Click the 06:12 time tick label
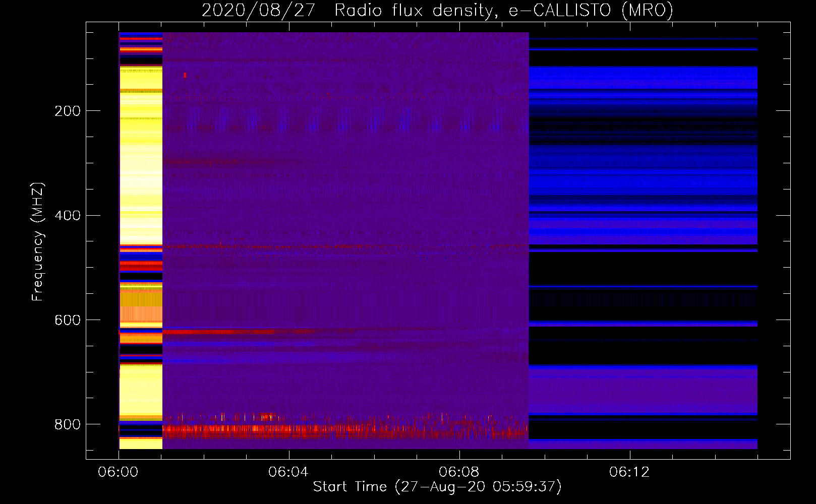The width and height of the screenshot is (816, 504). pos(629,472)
